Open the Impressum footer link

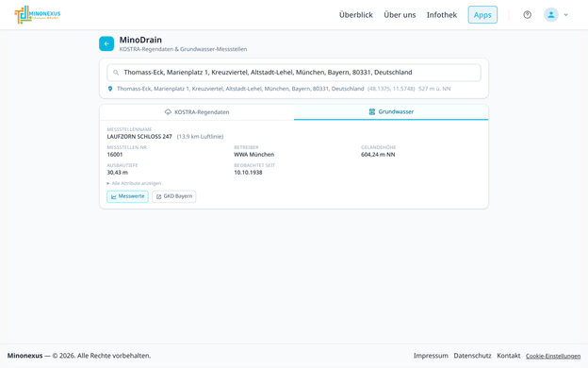[x=431, y=356]
